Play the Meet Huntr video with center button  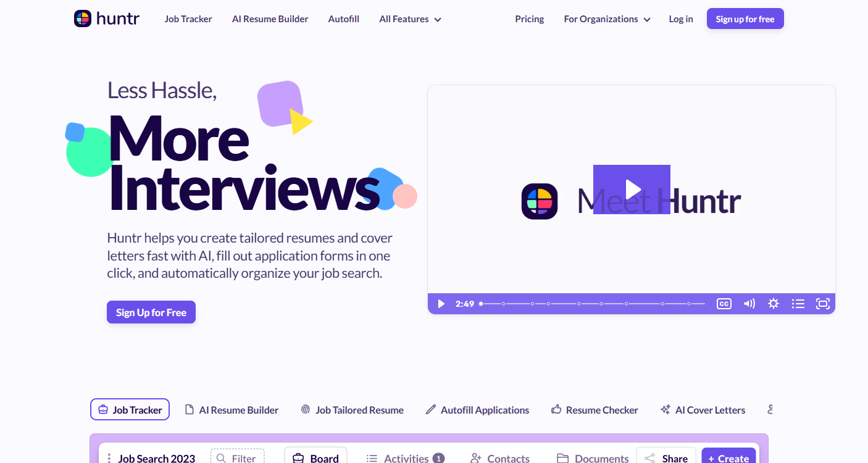(x=632, y=190)
